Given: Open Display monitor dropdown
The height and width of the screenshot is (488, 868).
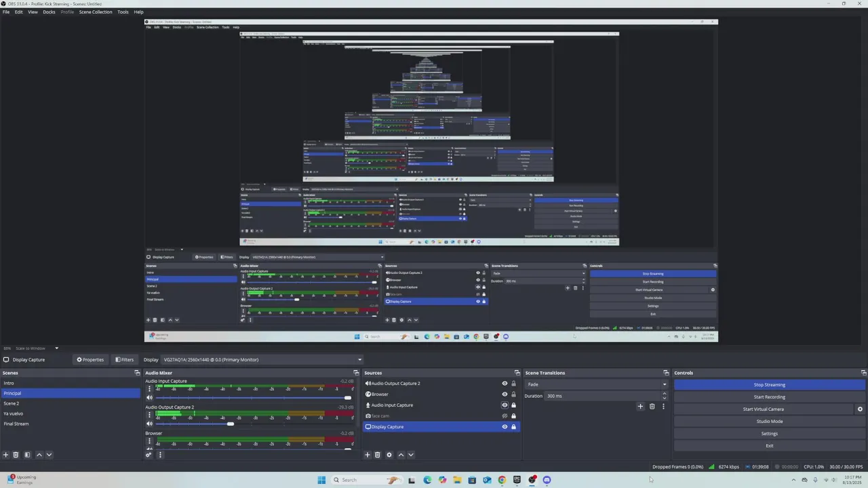Looking at the screenshot, I should 262,360.
